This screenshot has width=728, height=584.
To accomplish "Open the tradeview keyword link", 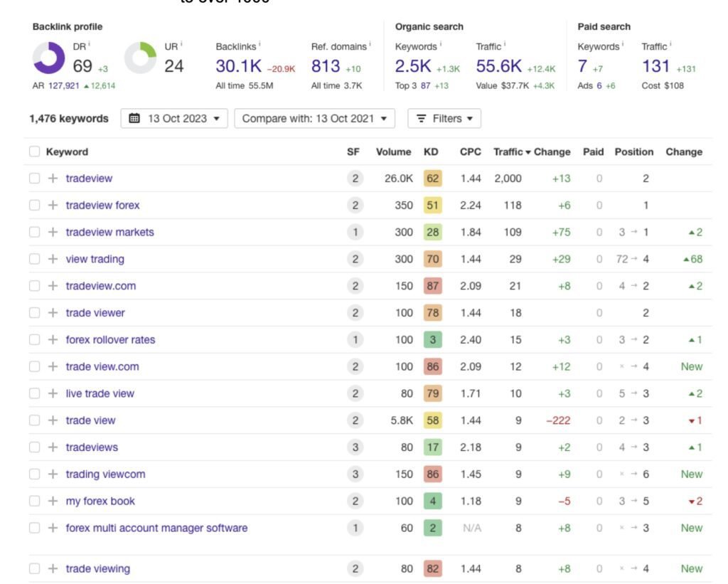I will pyautogui.click(x=89, y=179).
